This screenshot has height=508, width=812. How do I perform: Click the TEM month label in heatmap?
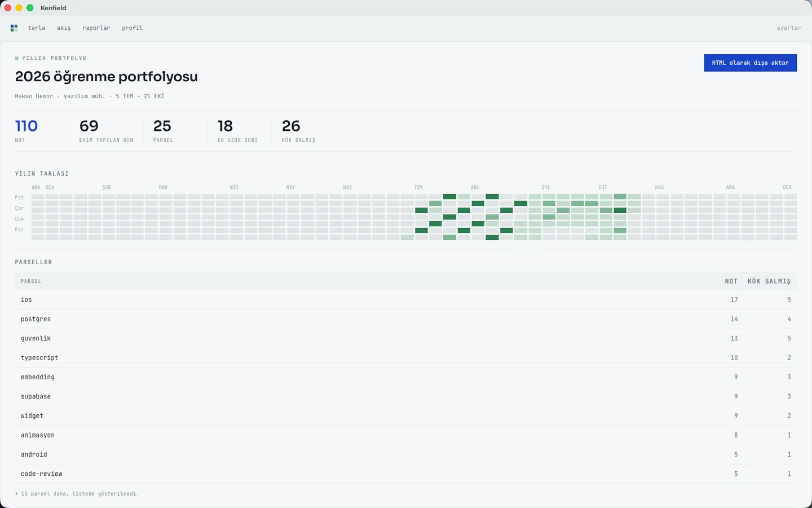[x=418, y=187]
